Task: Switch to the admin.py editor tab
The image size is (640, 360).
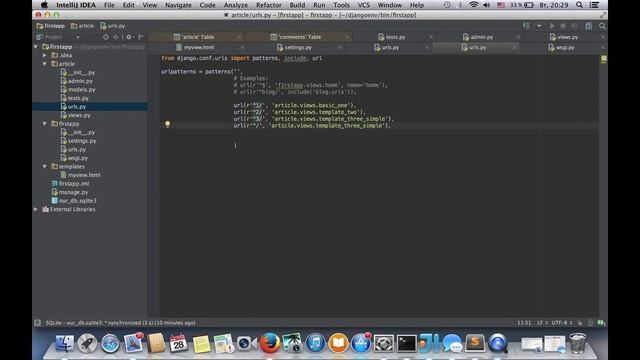Action: (x=478, y=37)
